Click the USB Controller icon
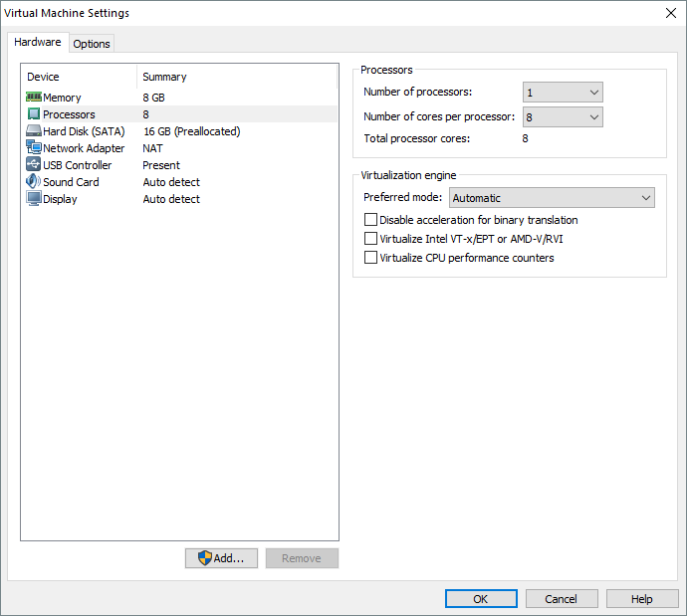The height and width of the screenshot is (616, 687). [x=33, y=165]
